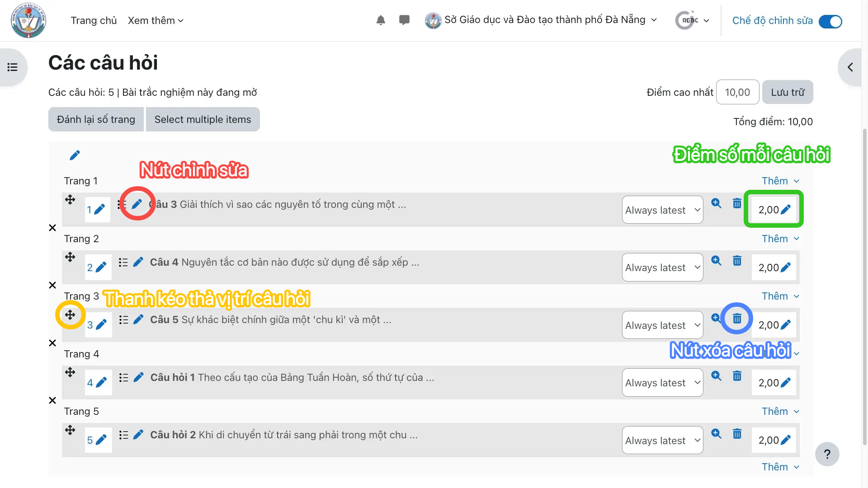Edit question Câu hỏi 1 with pencil icon
The image size is (868, 488).
click(x=138, y=377)
